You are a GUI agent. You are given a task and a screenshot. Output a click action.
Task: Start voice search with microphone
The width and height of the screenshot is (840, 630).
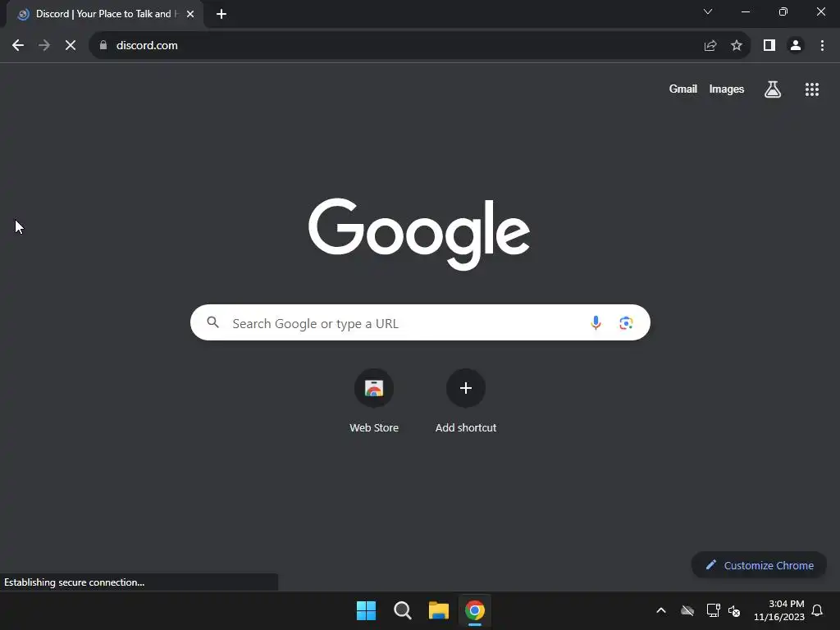pyautogui.click(x=596, y=322)
